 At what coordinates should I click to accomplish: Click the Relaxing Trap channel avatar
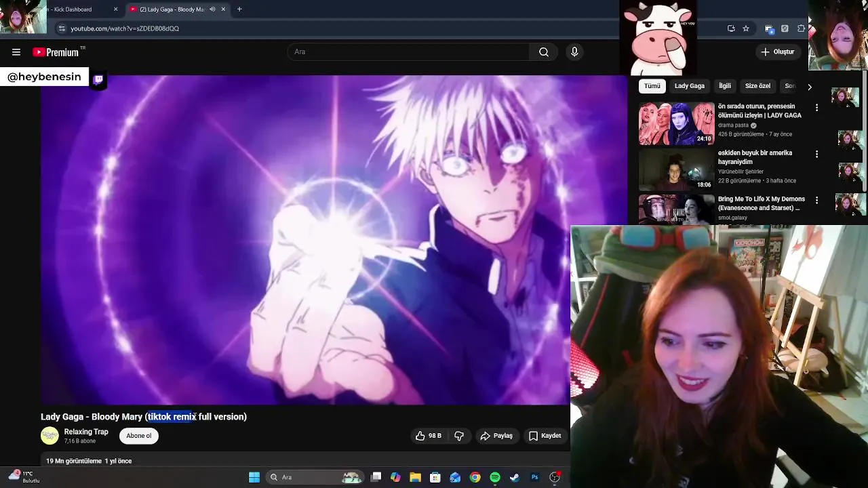50,436
